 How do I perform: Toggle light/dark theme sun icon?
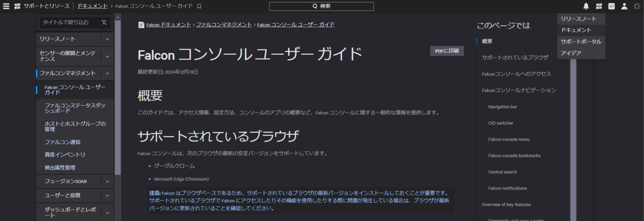636,6
